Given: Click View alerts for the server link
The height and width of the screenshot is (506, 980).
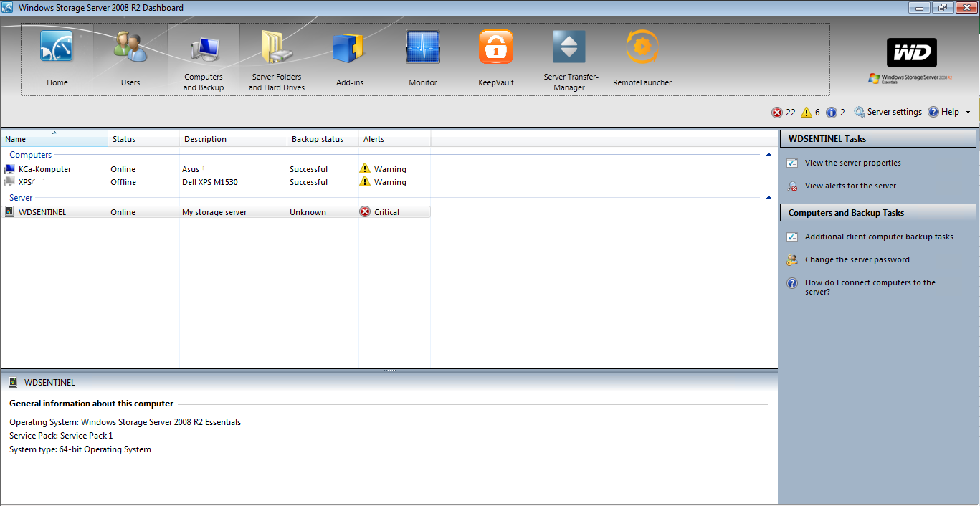Looking at the screenshot, I should coord(850,186).
